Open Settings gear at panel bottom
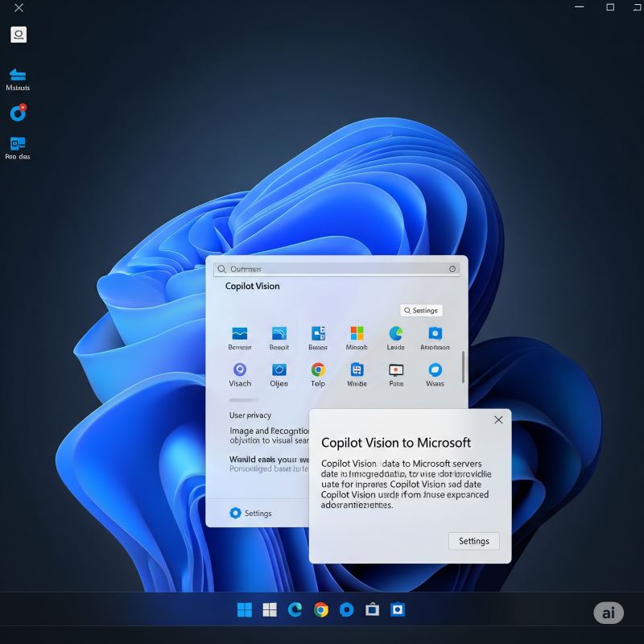The width and height of the screenshot is (644, 644). coord(250,513)
